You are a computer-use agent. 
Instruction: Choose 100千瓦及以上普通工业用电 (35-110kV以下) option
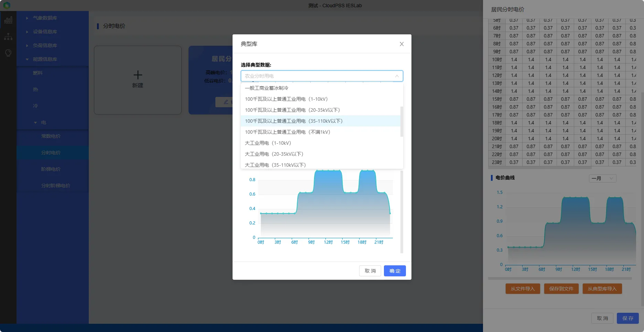coord(321,121)
